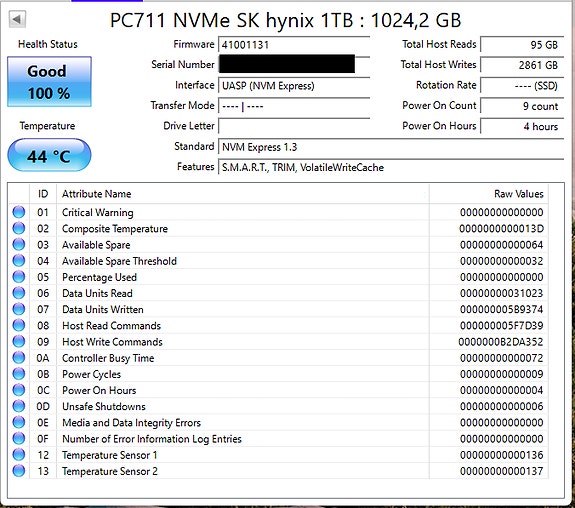Click the blue status icon for Critical Warning
575x508 pixels.
(19, 212)
